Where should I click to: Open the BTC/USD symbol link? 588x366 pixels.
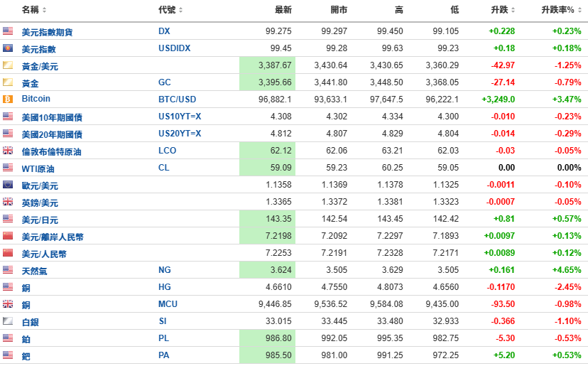(x=177, y=99)
